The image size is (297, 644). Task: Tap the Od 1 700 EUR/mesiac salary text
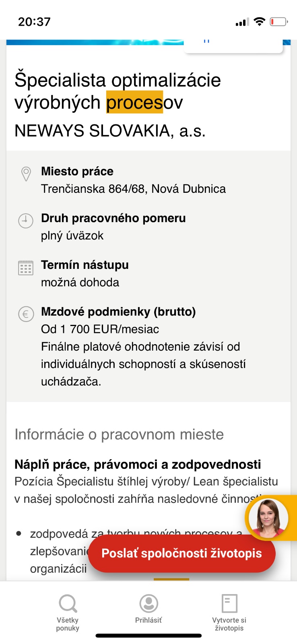tap(100, 329)
